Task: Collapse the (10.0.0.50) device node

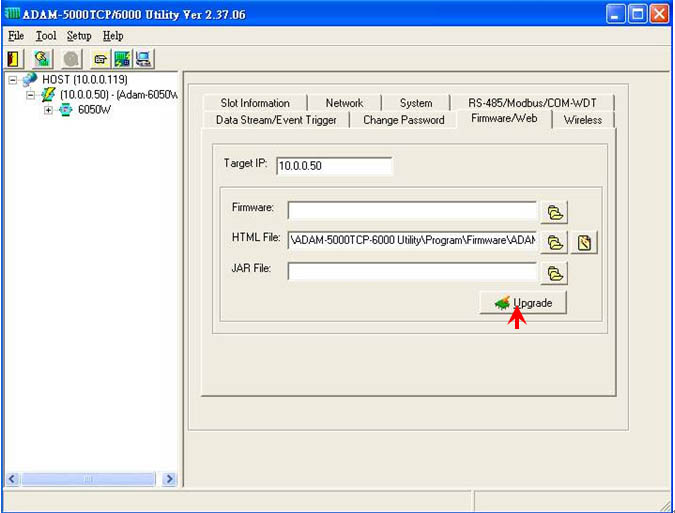Action: click(x=30, y=95)
